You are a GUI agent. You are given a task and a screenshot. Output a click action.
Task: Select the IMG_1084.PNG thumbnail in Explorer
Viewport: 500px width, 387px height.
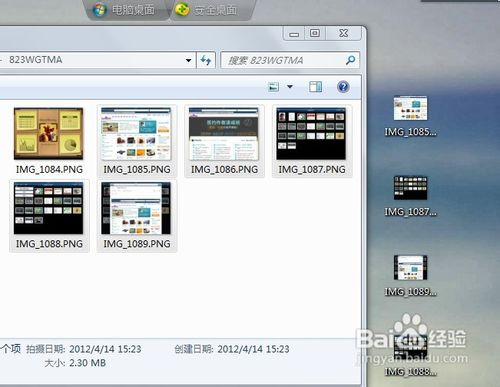click(48, 133)
